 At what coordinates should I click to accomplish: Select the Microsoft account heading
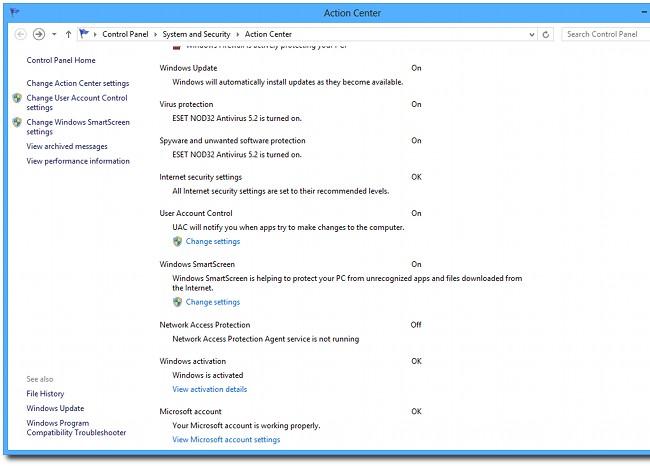coord(190,411)
